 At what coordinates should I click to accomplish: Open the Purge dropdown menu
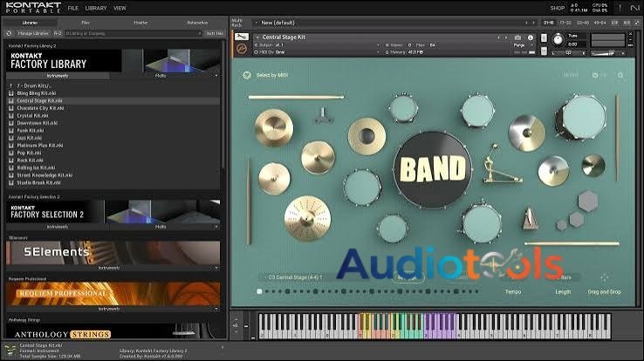(524, 45)
